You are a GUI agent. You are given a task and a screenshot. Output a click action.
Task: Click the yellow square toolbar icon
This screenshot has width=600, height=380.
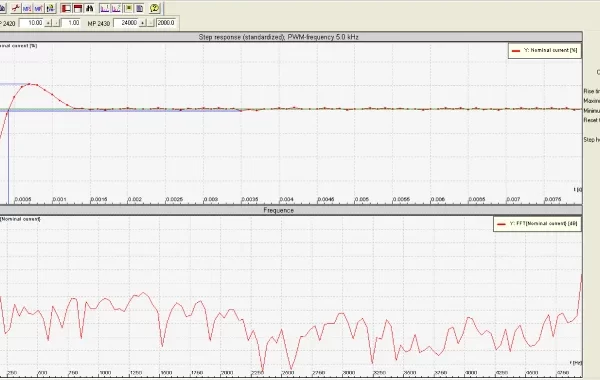[x=129, y=8]
